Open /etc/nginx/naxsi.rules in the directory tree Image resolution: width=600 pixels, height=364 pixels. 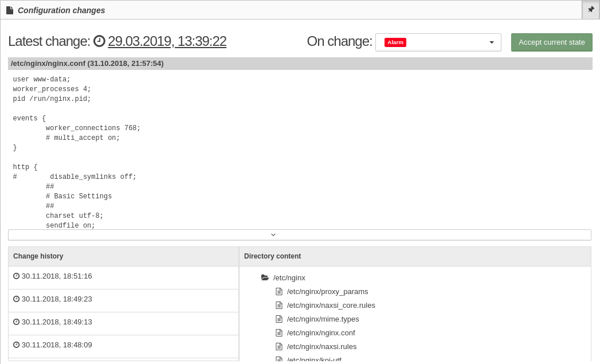[x=321, y=347]
